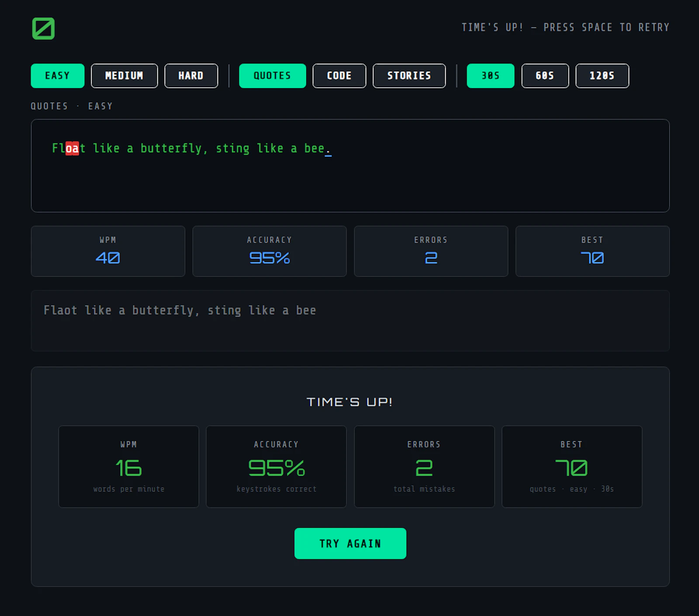Click the quote text display box
The image size is (699, 616).
350,165
